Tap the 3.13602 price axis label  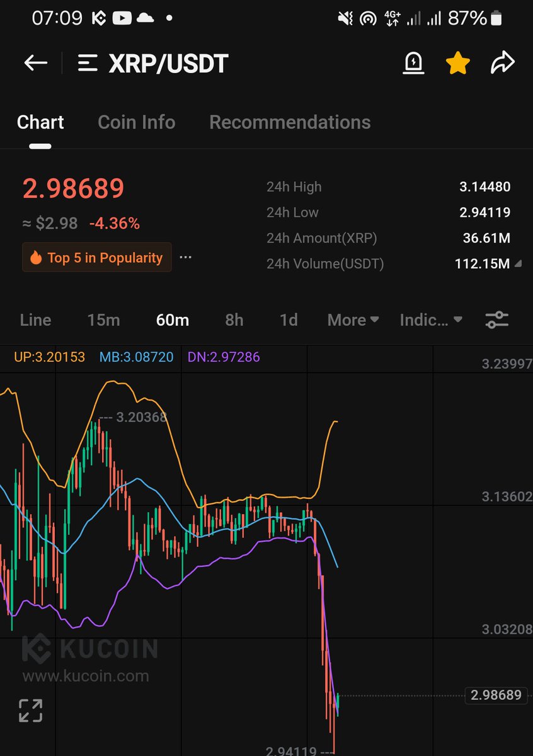coord(507,496)
